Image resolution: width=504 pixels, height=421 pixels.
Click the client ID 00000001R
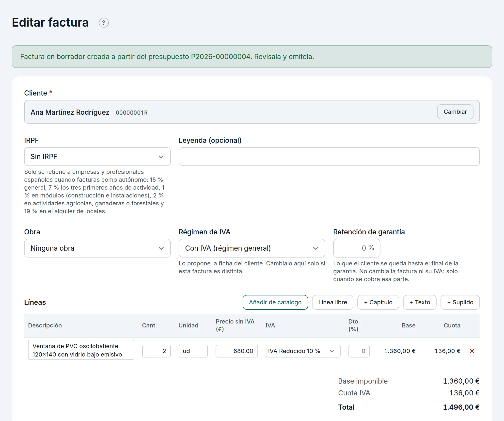tap(132, 113)
